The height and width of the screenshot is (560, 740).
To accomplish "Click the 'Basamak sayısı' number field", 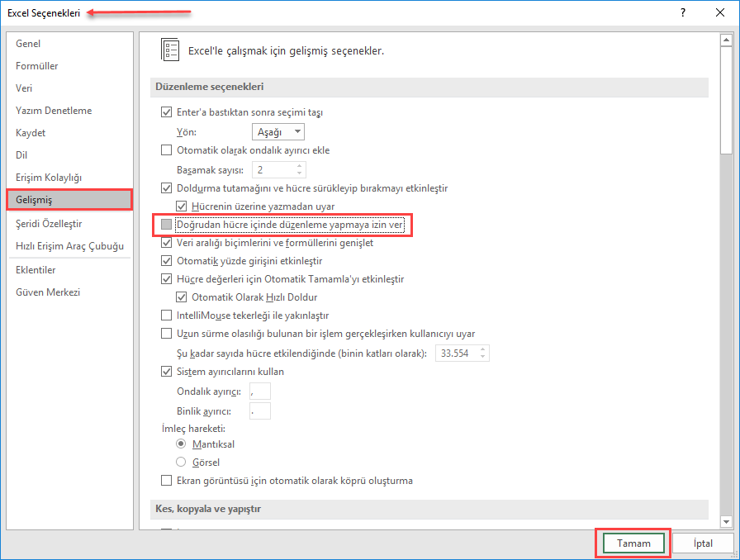I will (273, 169).
